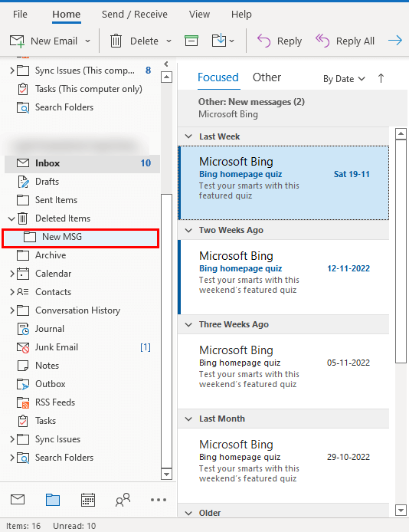The width and height of the screenshot is (409, 532).
Task: Click message list scroll down arrow
Action: [x=401, y=510]
